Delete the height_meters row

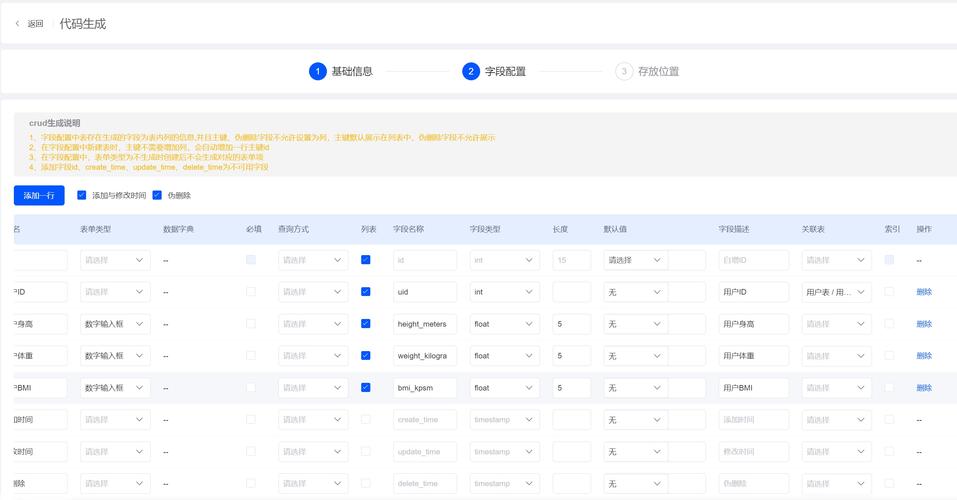pyautogui.click(x=924, y=324)
